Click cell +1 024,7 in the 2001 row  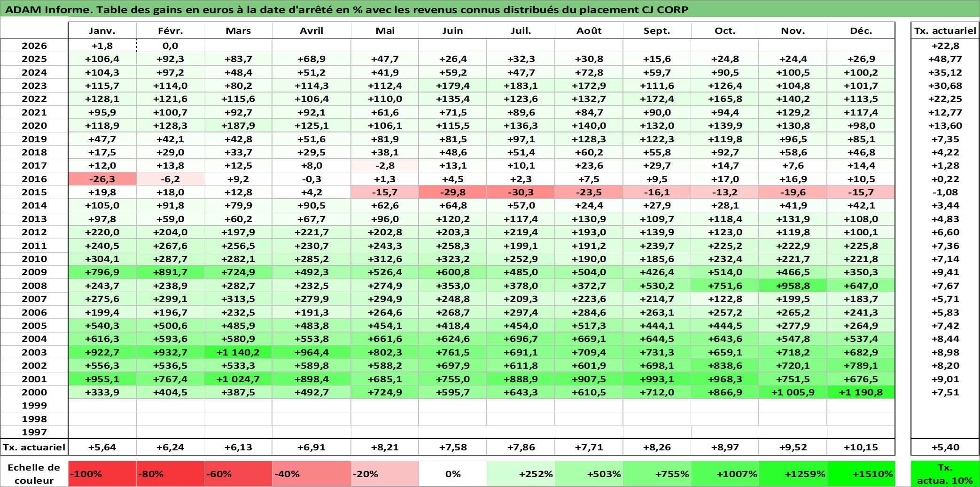pos(238,379)
